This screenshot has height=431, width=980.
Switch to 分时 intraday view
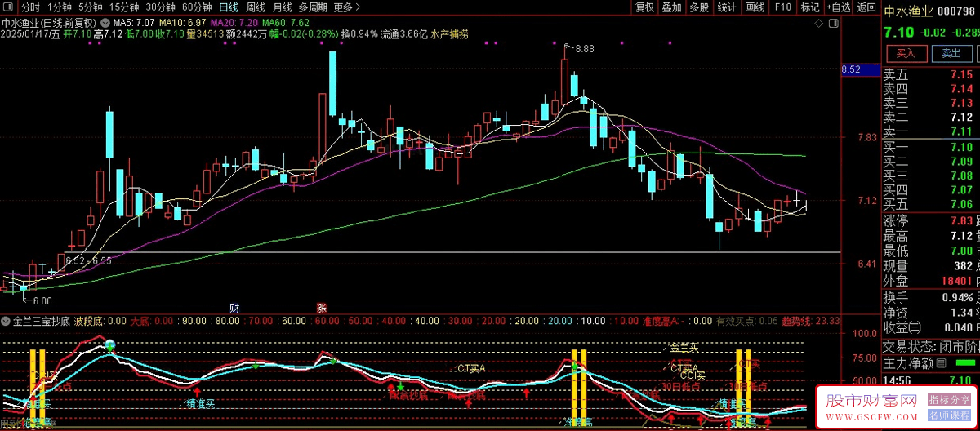click(x=30, y=7)
